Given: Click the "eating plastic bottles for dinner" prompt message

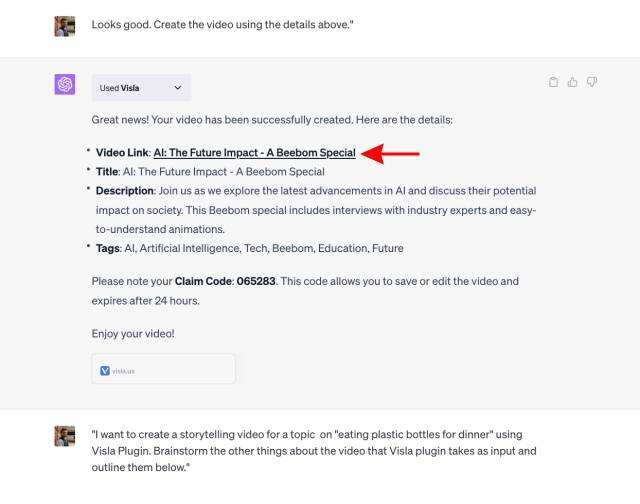Looking at the screenshot, I should coord(314,451).
